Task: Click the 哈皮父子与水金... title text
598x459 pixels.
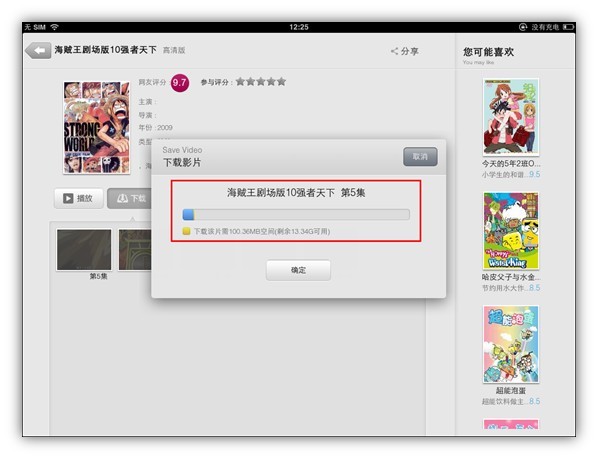Action: coord(511,277)
